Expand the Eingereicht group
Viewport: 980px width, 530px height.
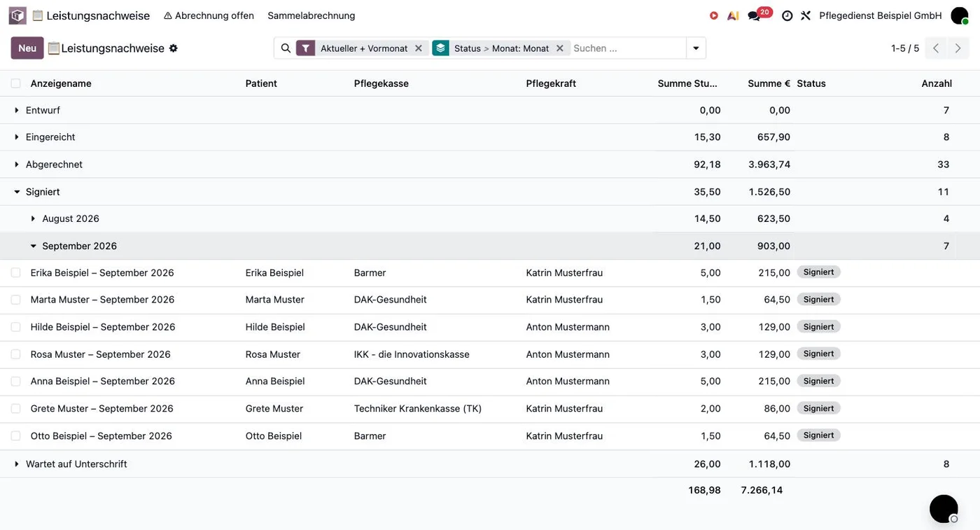17,137
